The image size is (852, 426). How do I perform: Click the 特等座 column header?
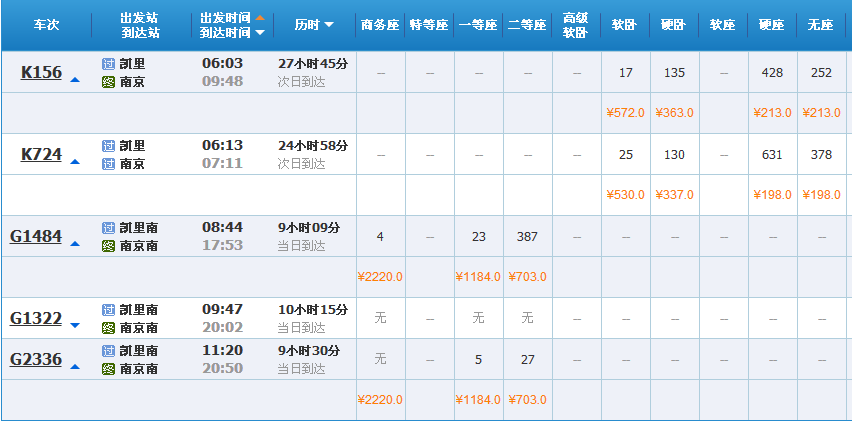pos(429,26)
